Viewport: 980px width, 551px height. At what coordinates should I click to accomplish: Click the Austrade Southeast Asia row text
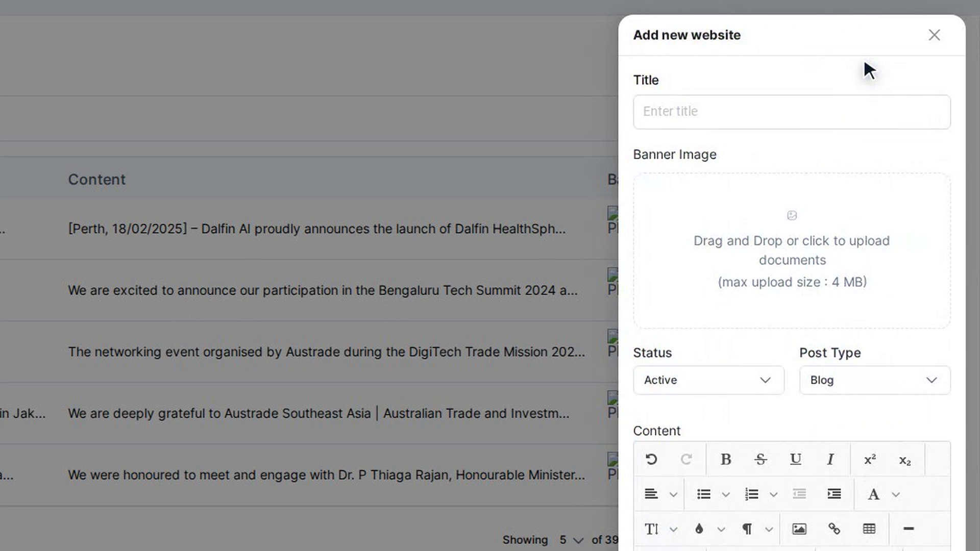pyautogui.click(x=318, y=413)
